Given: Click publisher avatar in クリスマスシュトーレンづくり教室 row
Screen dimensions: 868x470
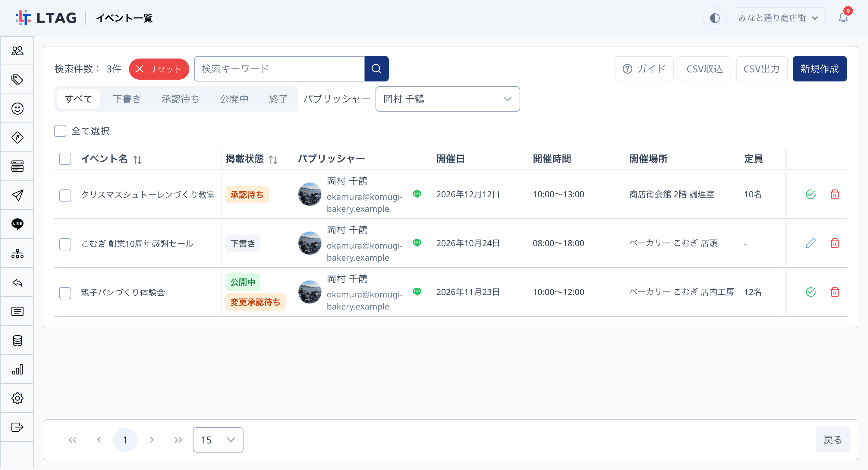Looking at the screenshot, I should coord(310,195).
